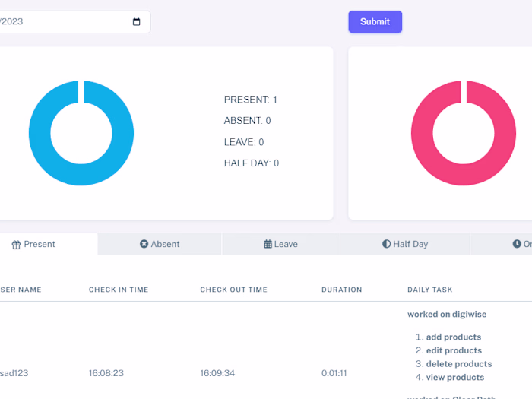Screen dimensions: 532x399
Task: Click the Check Out Time column header
Action: point(234,290)
